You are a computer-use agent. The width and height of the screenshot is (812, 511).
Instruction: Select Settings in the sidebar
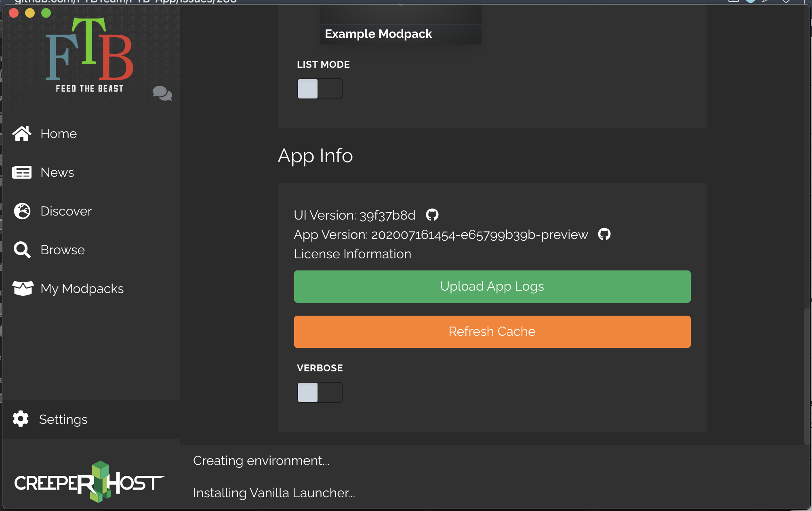[x=92, y=419]
